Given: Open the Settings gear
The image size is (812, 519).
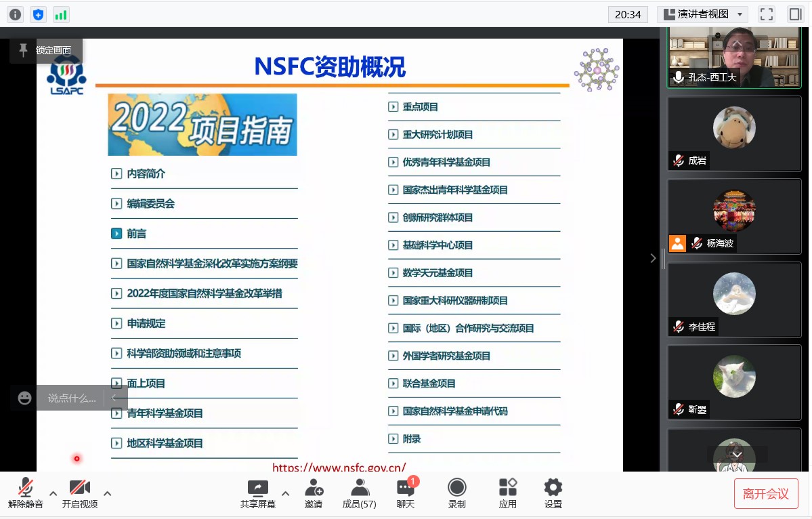Looking at the screenshot, I should 553,493.
